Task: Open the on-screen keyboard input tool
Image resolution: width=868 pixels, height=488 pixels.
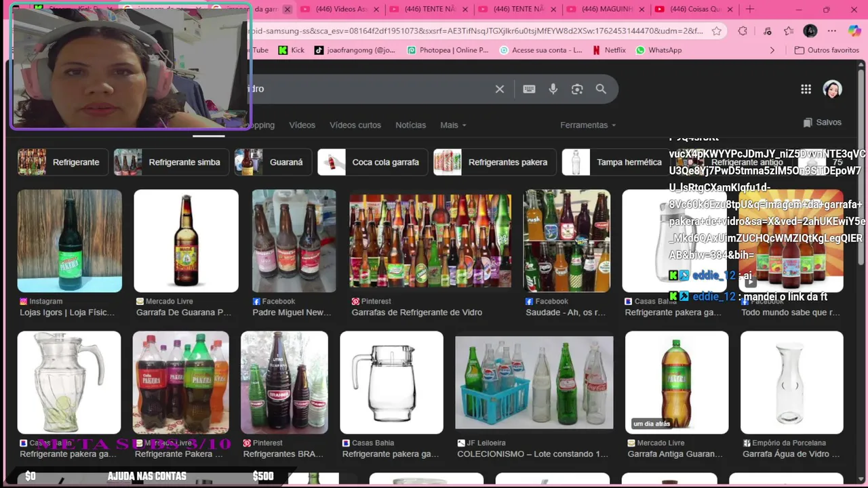Action: (529, 89)
